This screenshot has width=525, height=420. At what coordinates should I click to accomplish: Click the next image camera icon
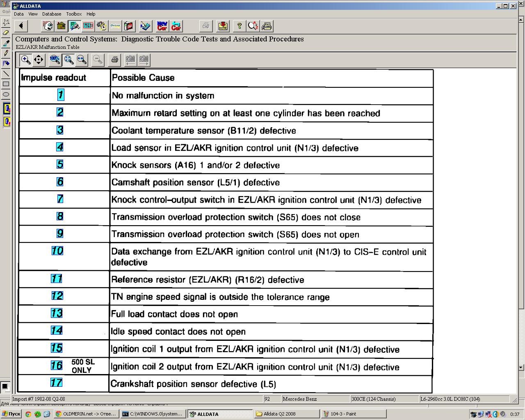144,60
